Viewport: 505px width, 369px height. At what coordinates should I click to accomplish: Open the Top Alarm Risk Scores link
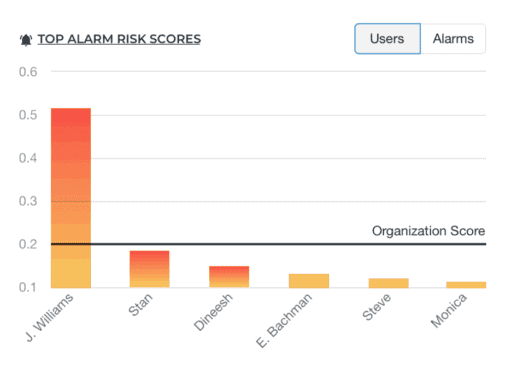[119, 39]
